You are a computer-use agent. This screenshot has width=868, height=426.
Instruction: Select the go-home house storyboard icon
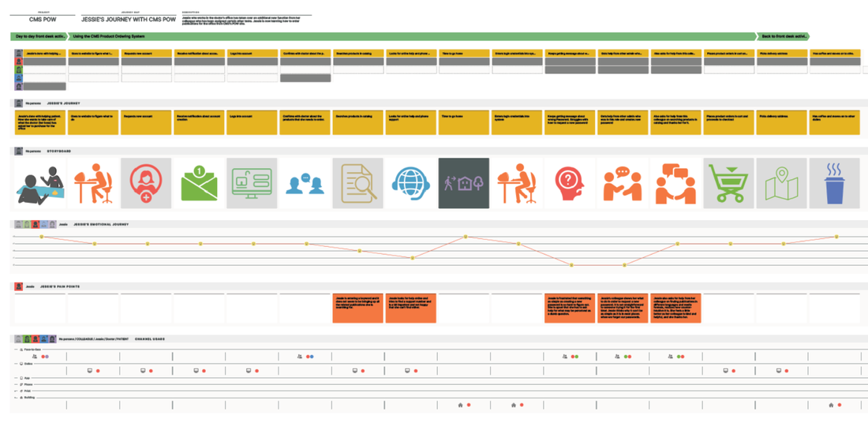pos(464,184)
